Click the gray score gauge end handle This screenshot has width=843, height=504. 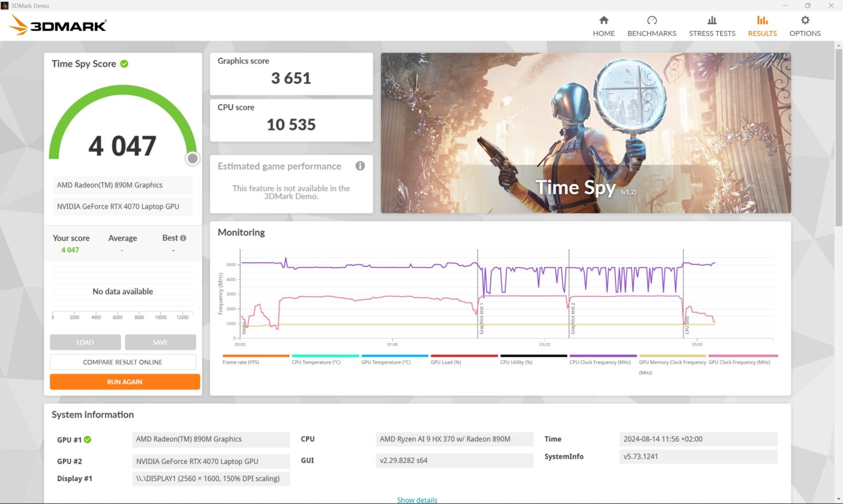tap(193, 158)
